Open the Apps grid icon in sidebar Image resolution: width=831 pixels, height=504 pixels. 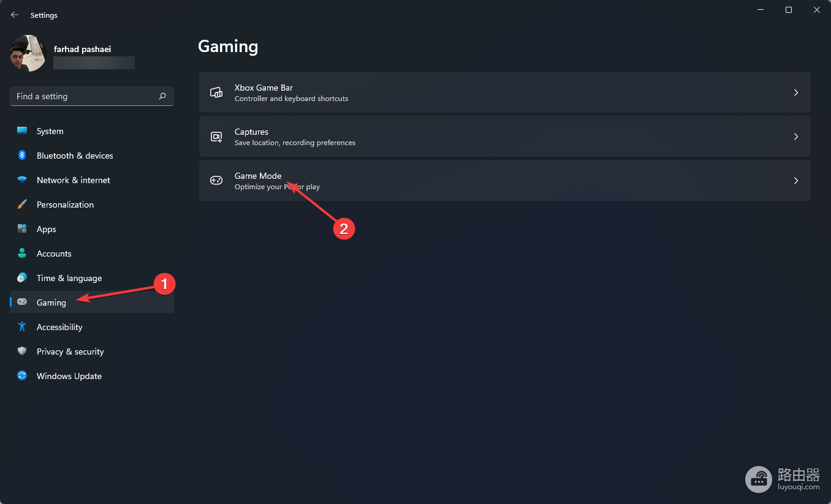click(22, 229)
